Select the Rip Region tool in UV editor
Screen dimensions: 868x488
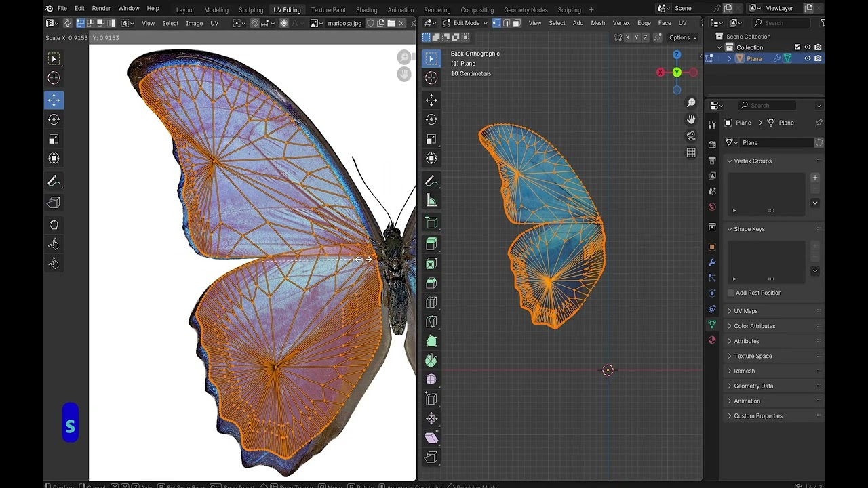point(54,202)
